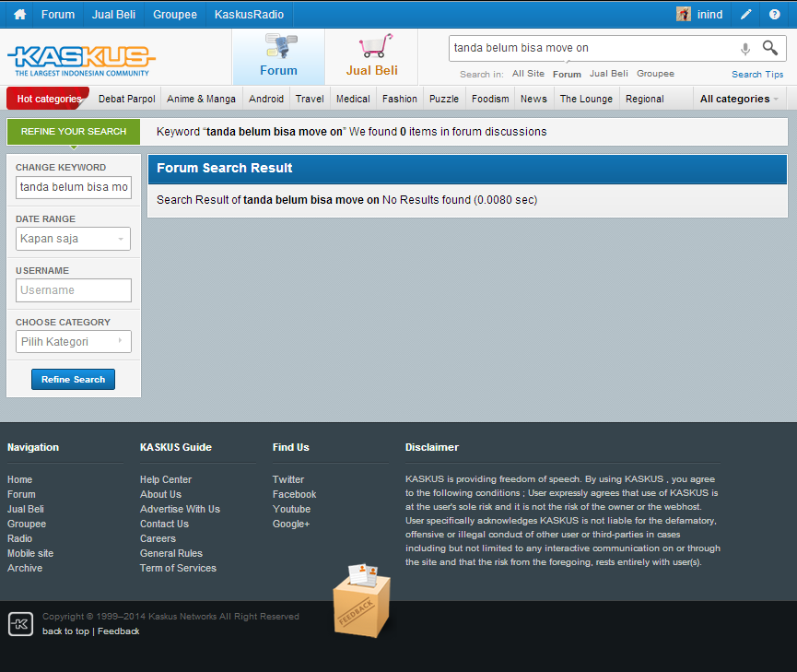
Task: Open the user avatar for inind
Action: tap(683, 14)
